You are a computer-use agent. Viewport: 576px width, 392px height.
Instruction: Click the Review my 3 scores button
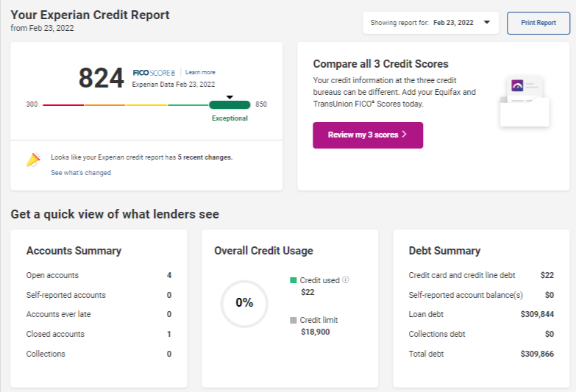368,135
